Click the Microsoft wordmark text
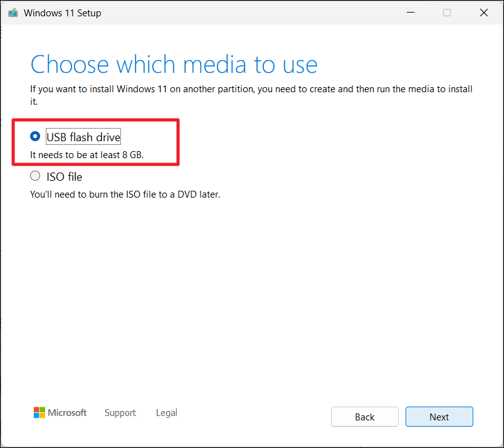Viewport: 504px width, 448px height. 68,413
